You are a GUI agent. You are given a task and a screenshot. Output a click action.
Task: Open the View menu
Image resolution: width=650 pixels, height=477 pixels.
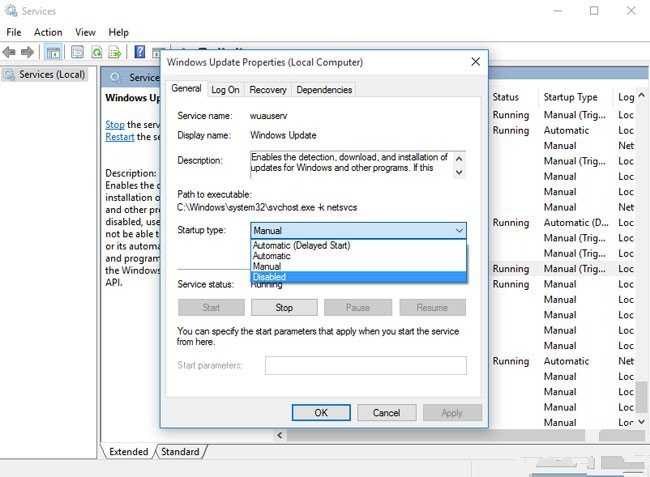tap(85, 32)
